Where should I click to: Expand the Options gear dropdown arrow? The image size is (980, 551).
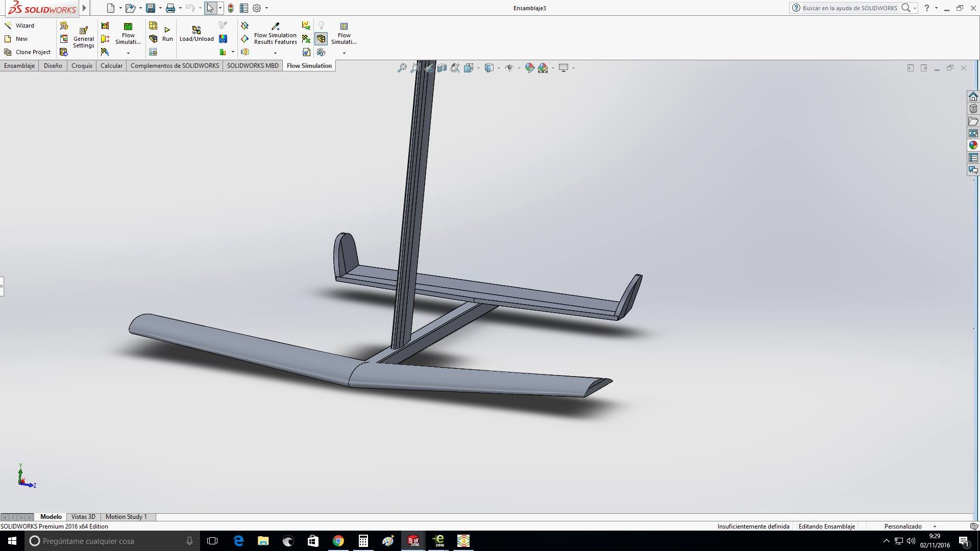click(x=266, y=8)
